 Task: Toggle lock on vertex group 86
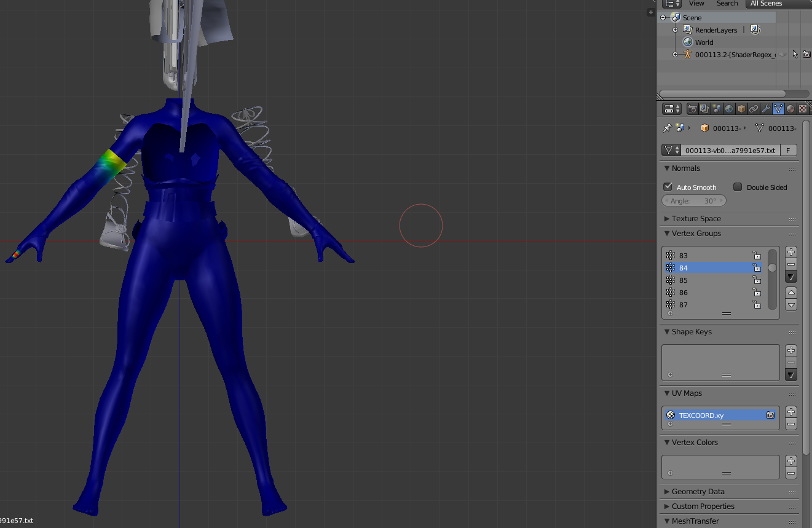(x=756, y=292)
